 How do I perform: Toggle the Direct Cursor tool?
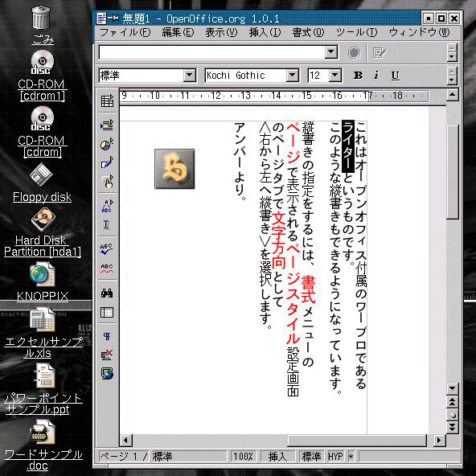pyautogui.click(x=107, y=225)
